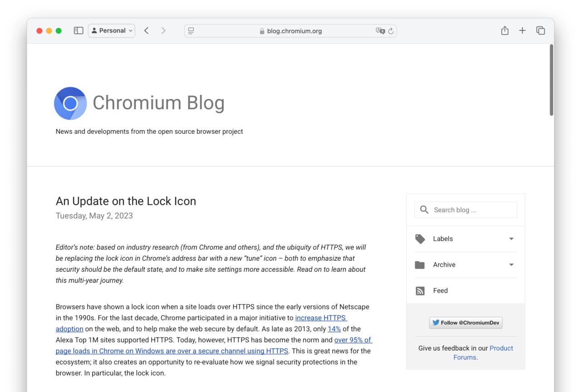The width and height of the screenshot is (581, 392).
Task: Click the lock icon beside blog.chromium.org
Action: [262, 31]
